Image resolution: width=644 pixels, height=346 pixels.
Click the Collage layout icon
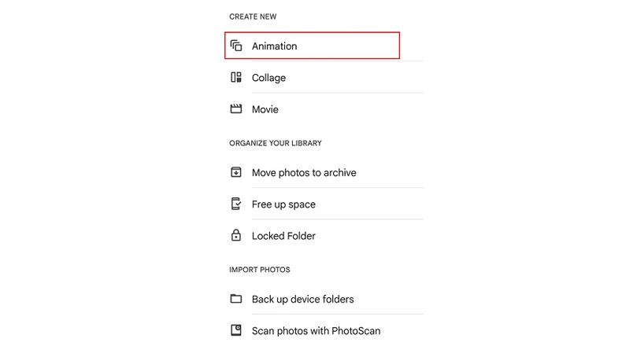click(235, 77)
